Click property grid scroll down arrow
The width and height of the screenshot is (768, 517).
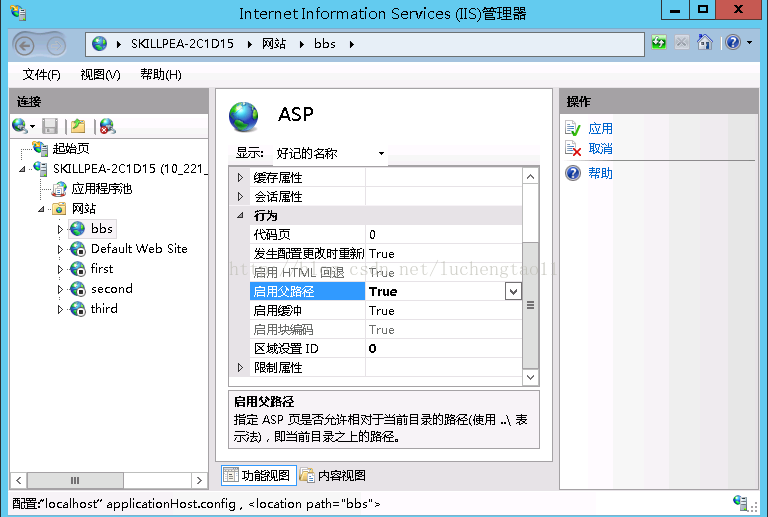[530, 377]
